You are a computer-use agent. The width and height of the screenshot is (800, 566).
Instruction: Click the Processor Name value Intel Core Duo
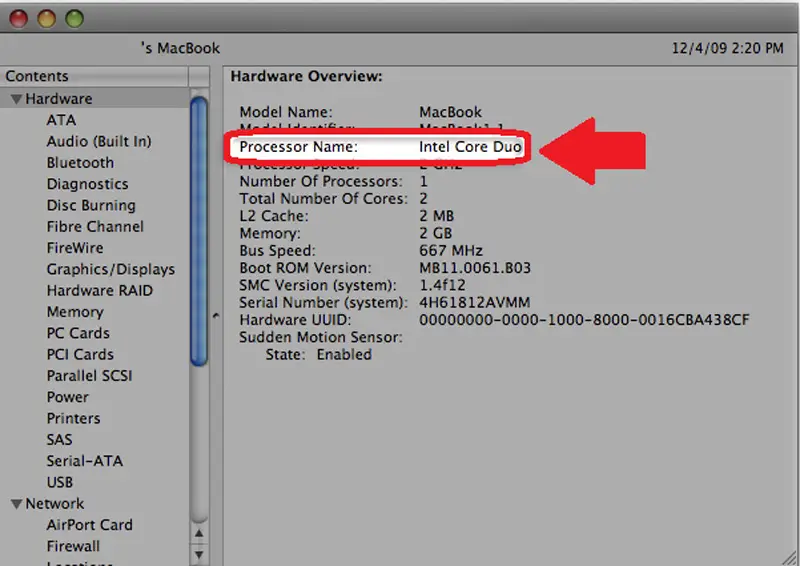470,147
